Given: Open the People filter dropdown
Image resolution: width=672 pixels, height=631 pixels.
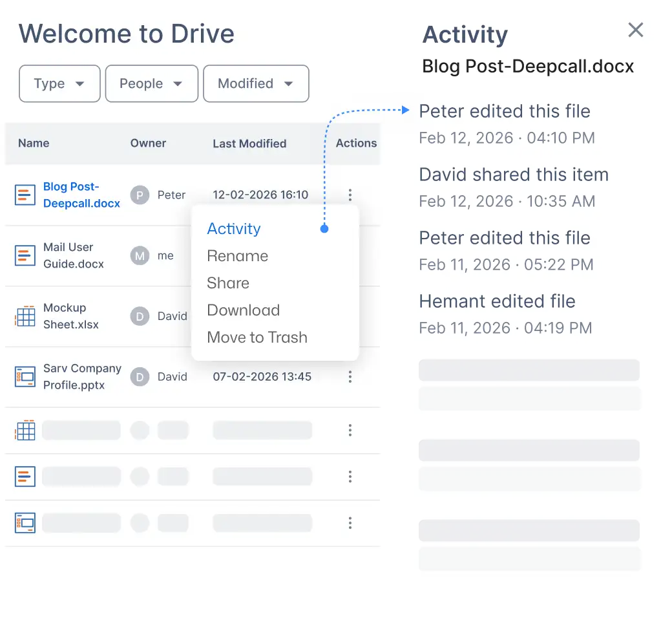Looking at the screenshot, I should pyautogui.click(x=151, y=83).
